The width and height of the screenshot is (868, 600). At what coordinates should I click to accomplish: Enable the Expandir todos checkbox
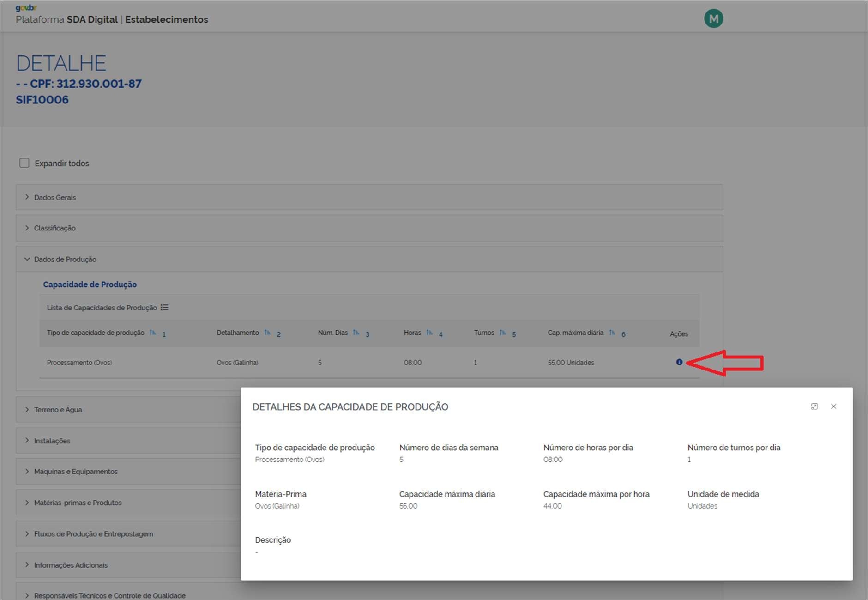pos(24,163)
